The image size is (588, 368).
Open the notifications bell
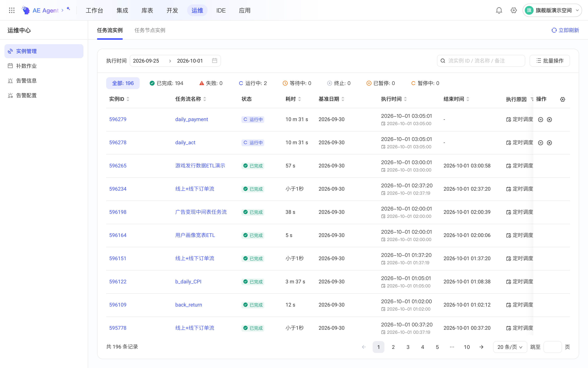click(499, 10)
